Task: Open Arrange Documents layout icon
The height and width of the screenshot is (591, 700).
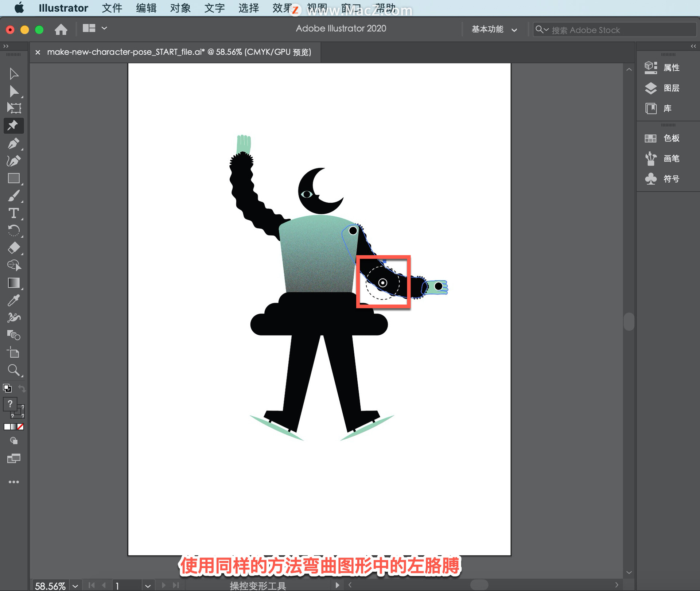Action: pos(89,28)
